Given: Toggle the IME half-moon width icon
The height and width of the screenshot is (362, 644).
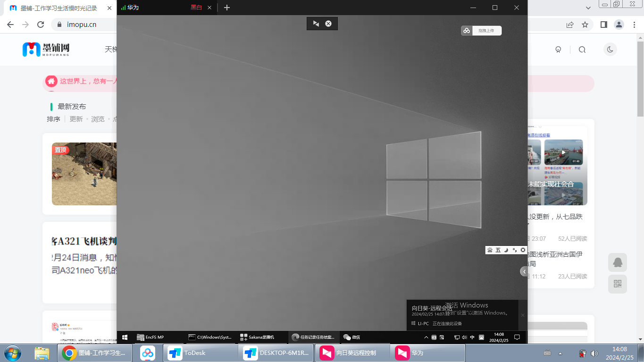Looking at the screenshot, I should (506, 250).
